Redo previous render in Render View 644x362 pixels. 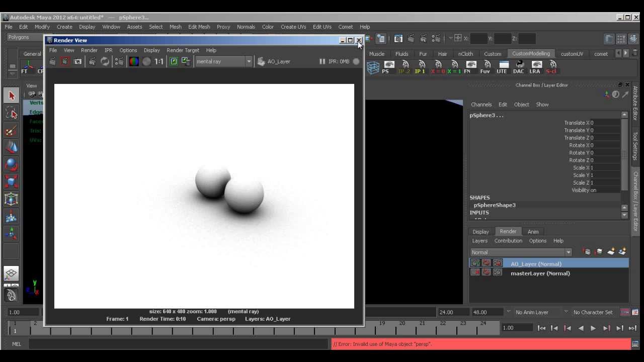[53, 61]
